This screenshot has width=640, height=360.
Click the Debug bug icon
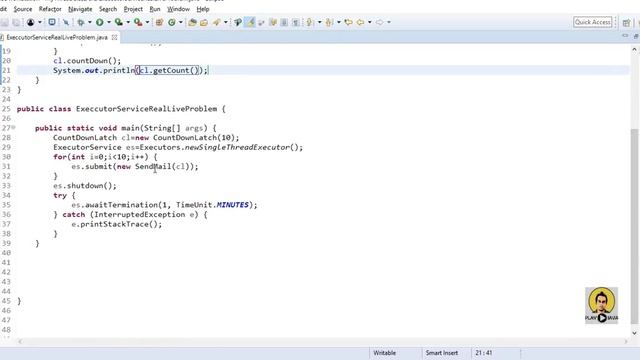pyautogui.click(x=81, y=22)
